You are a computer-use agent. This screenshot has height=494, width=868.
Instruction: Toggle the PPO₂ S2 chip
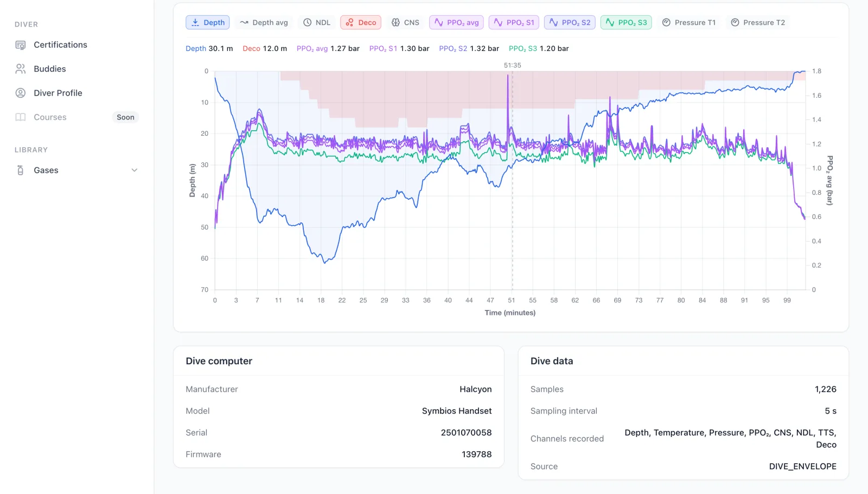click(570, 22)
